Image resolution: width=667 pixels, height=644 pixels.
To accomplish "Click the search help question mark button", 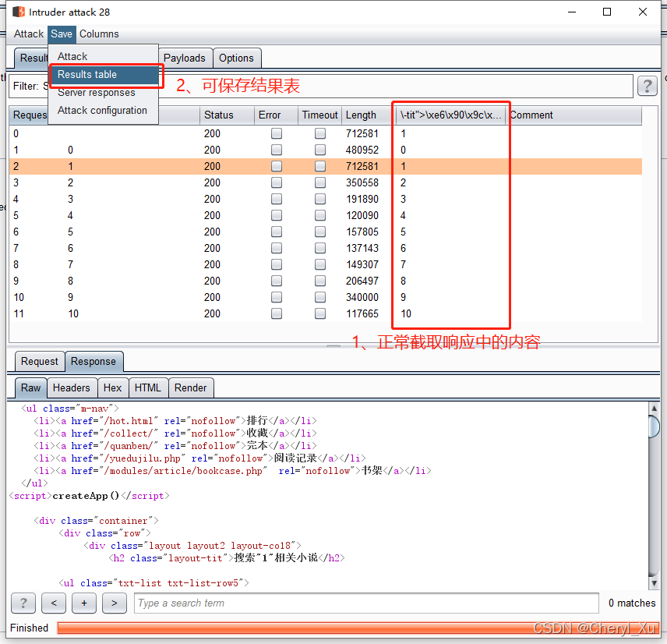I will [23, 603].
